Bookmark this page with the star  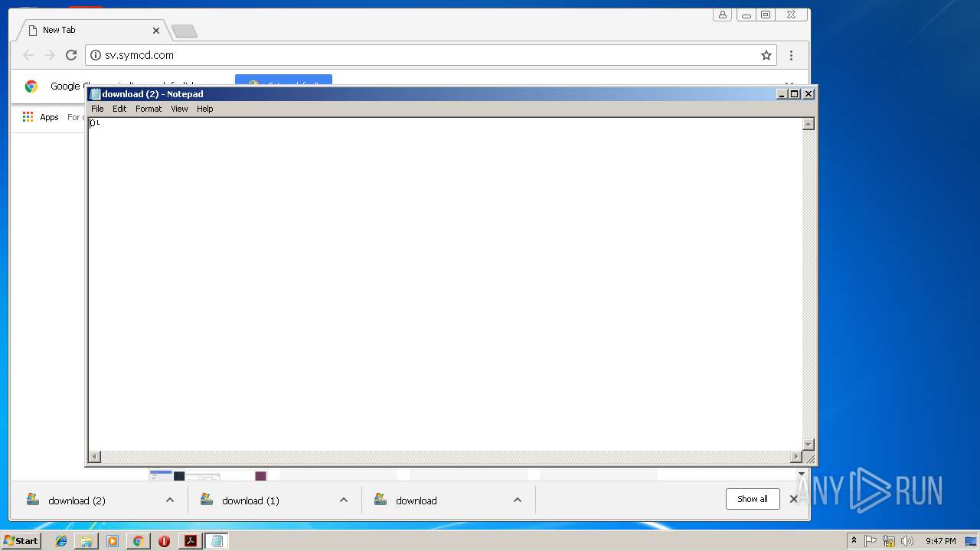tap(766, 55)
